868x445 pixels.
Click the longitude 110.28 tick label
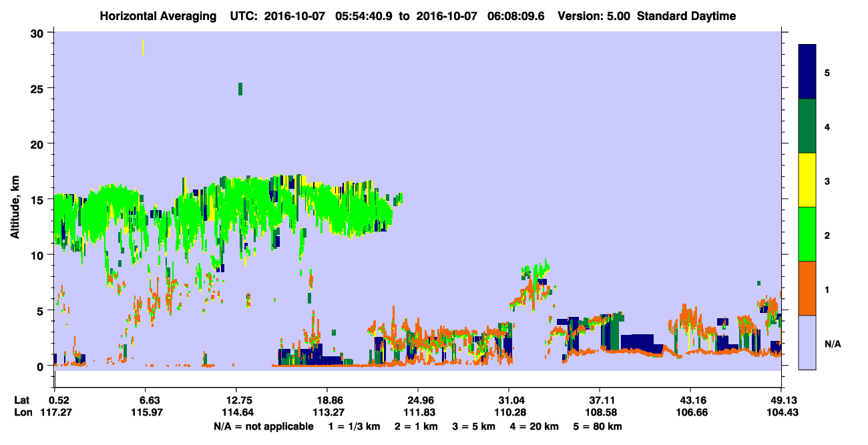(509, 412)
